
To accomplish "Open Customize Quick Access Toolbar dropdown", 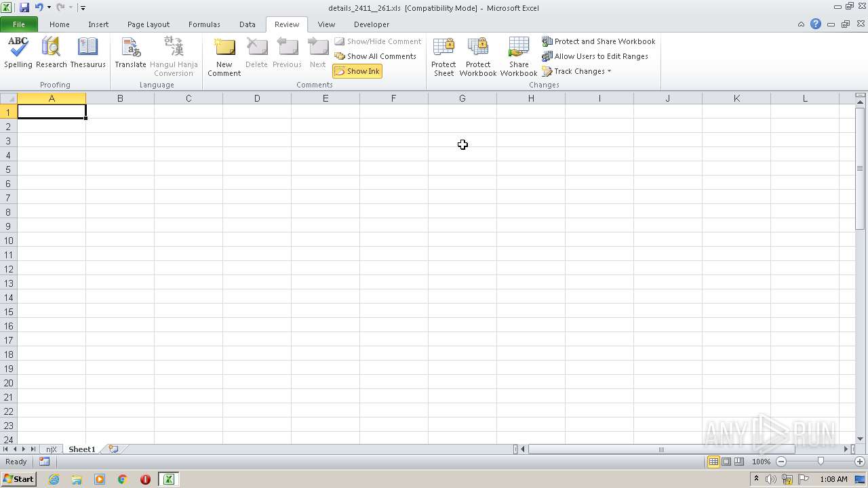I will [x=83, y=7].
